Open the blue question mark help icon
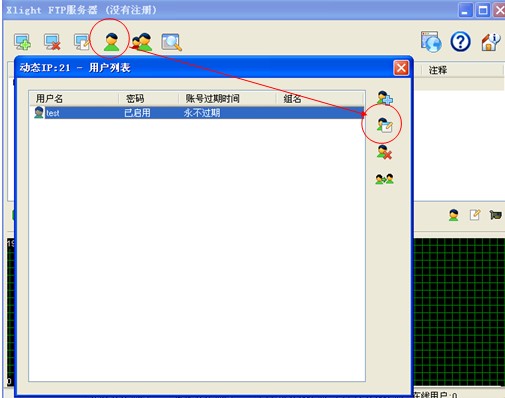This screenshot has width=505, height=398. (x=460, y=42)
